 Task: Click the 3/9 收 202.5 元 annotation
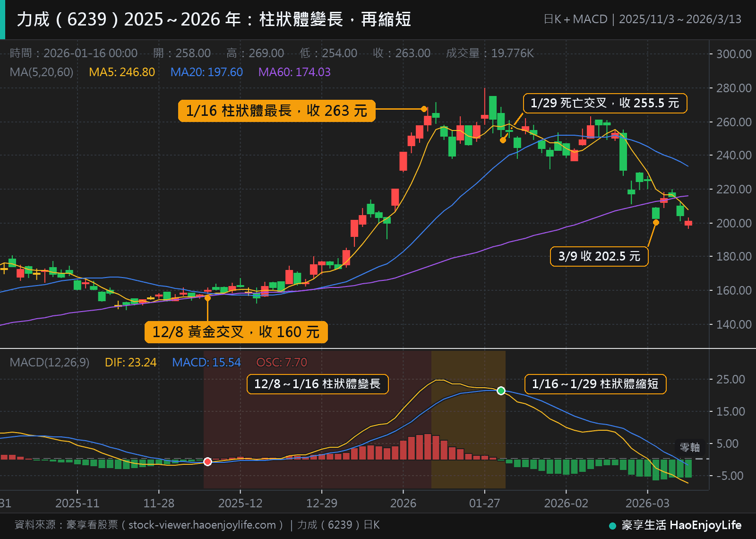pos(599,256)
